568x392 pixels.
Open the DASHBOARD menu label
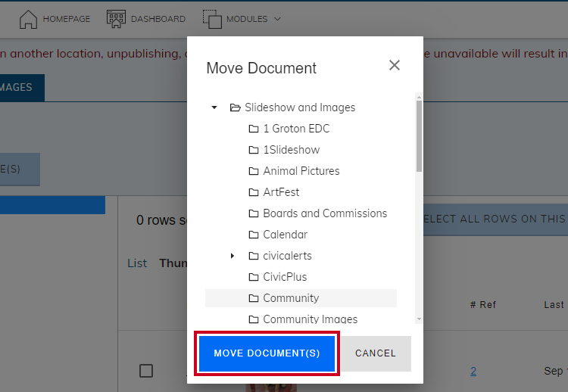[x=158, y=19]
